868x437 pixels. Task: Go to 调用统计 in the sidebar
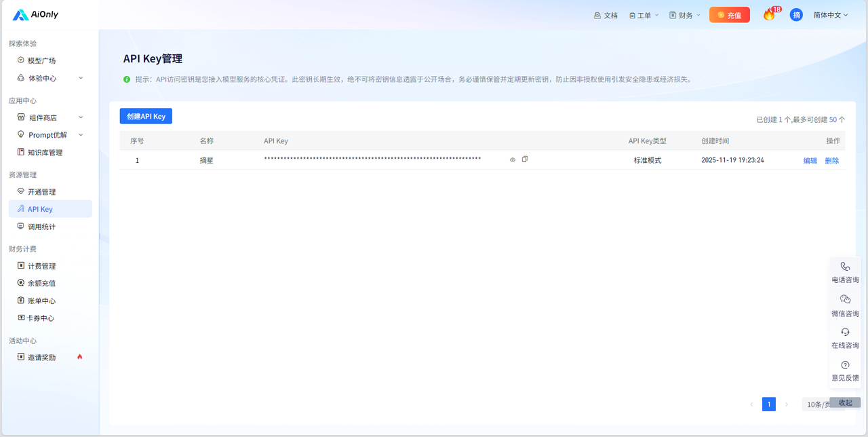[x=41, y=227]
